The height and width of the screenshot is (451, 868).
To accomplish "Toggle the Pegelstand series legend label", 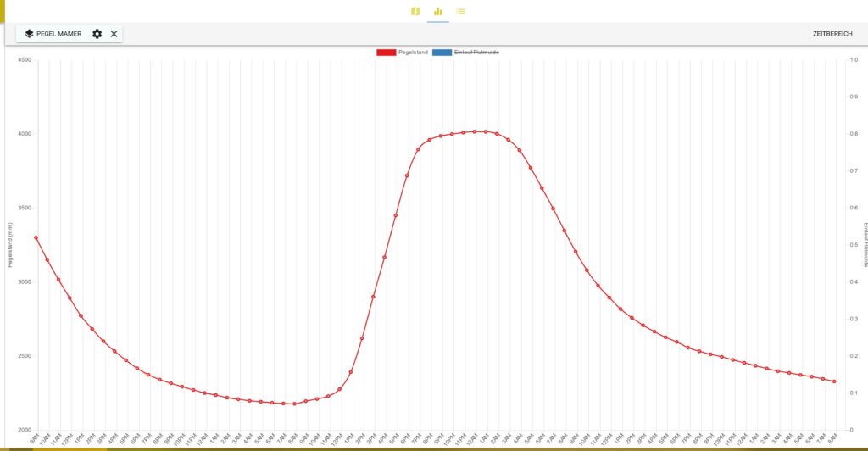I will coord(413,53).
